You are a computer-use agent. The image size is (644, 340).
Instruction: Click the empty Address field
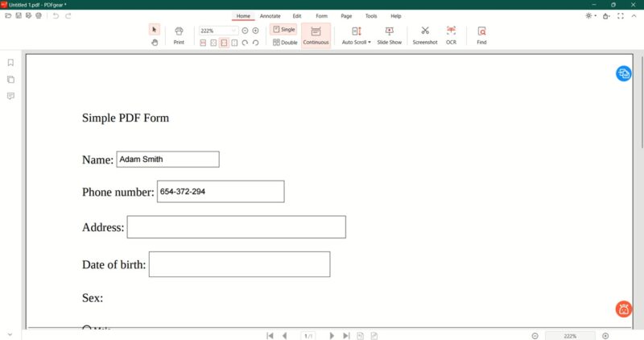click(236, 227)
